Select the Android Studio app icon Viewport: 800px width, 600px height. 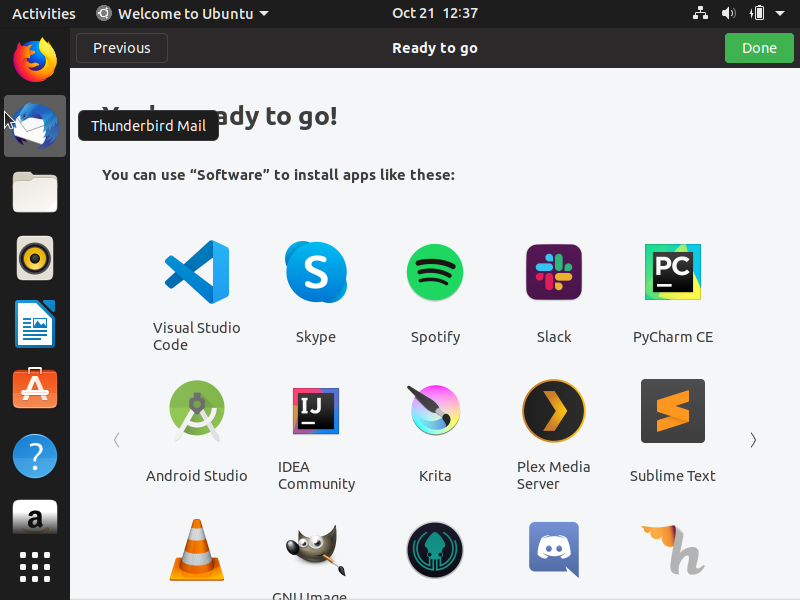197,411
